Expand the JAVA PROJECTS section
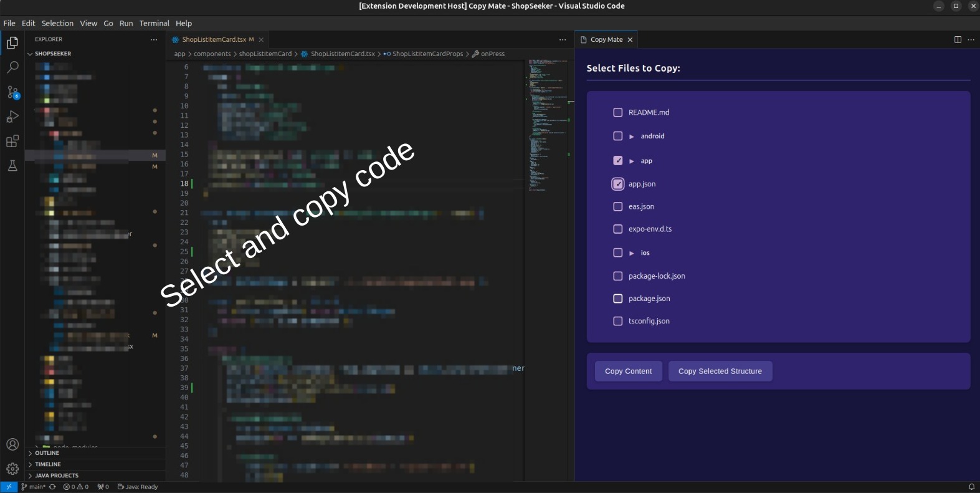The width and height of the screenshot is (980, 493). 95,476
